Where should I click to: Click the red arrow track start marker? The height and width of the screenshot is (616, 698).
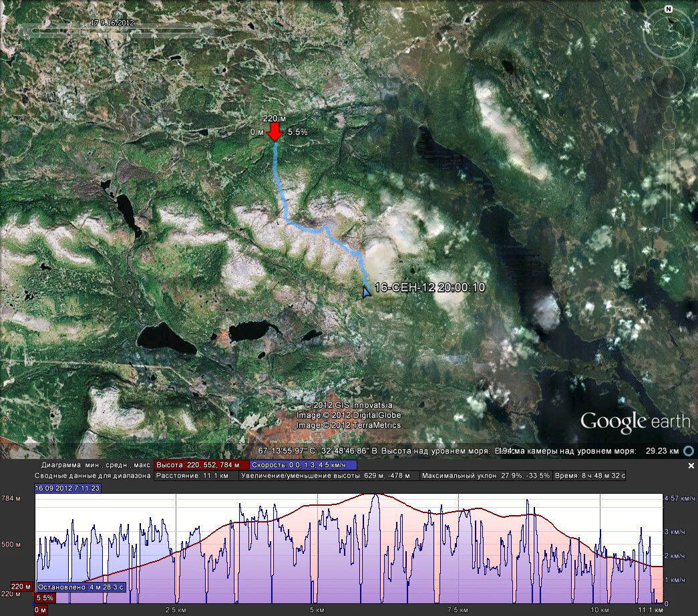(275, 132)
